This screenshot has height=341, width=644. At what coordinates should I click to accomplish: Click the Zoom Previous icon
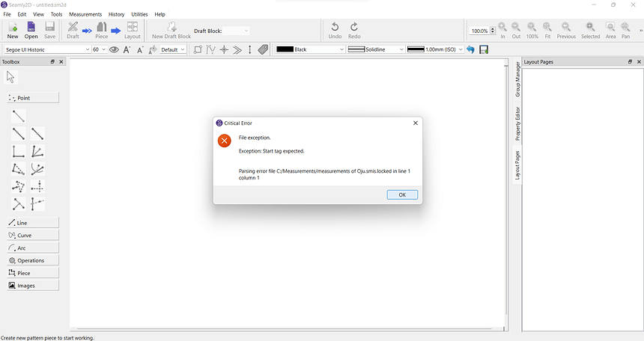pyautogui.click(x=566, y=27)
